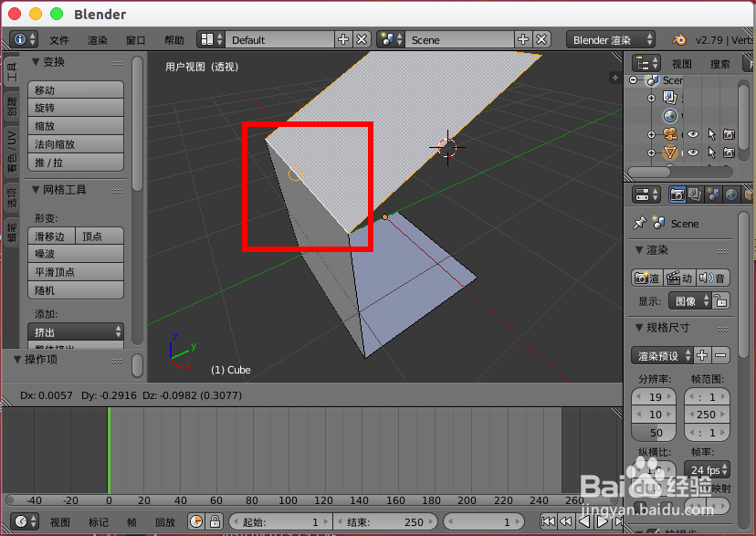The height and width of the screenshot is (536, 756).
Task: Open the 文件 menu
Action: 60,39
